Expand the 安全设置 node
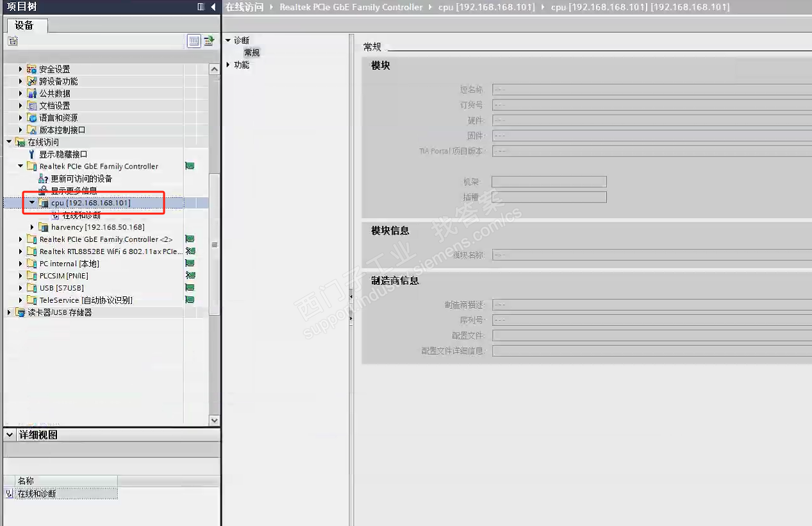Screen dimensions: 812x526 click(21, 69)
